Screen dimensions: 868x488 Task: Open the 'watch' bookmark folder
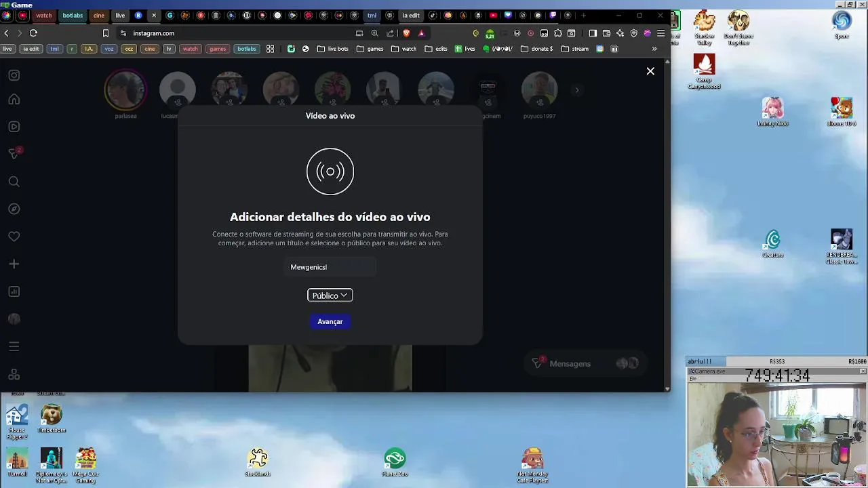pos(404,49)
